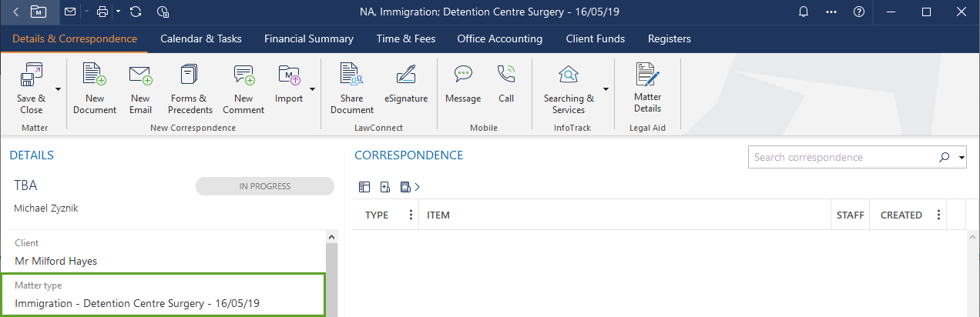The image size is (980, 317).
Task: Add a New Comment
Action: pyautogui.click(x=243, y=75)
